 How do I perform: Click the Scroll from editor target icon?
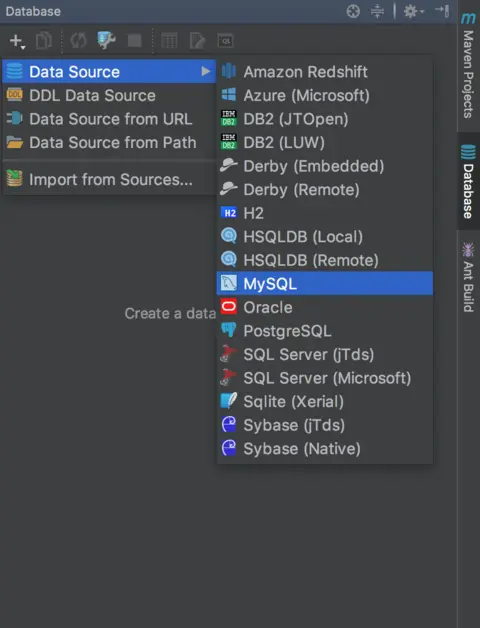point(353,11)
